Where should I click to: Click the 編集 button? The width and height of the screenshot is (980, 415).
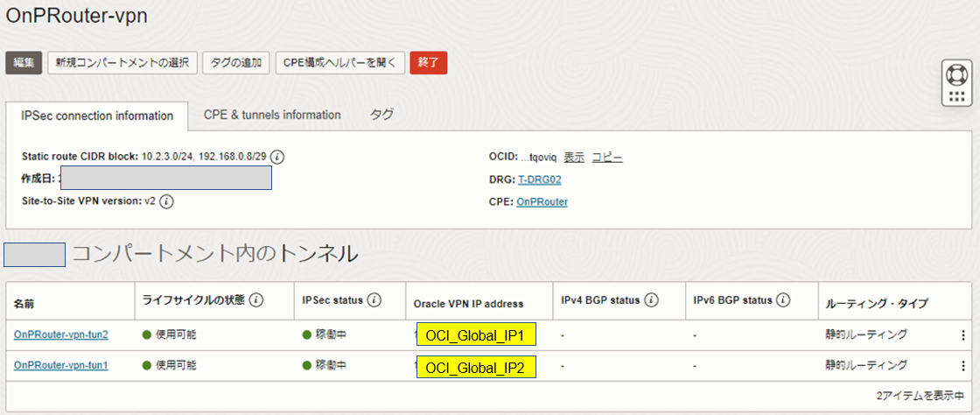tap(24, 62)
